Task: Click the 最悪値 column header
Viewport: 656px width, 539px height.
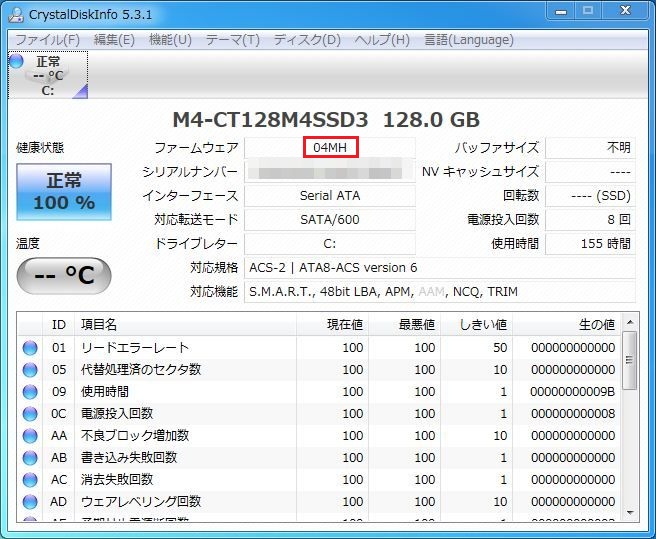Action: 405,324
